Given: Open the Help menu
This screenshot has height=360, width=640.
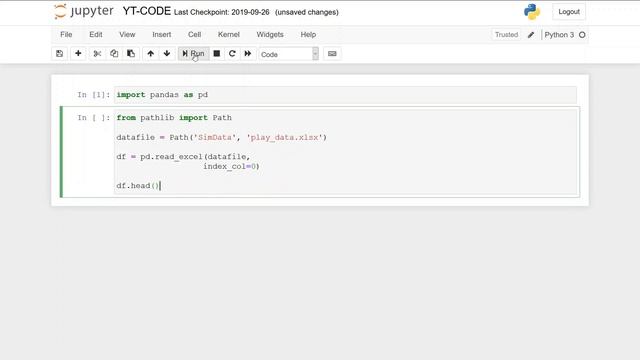Looking at the screenshot, I should 308,35.
